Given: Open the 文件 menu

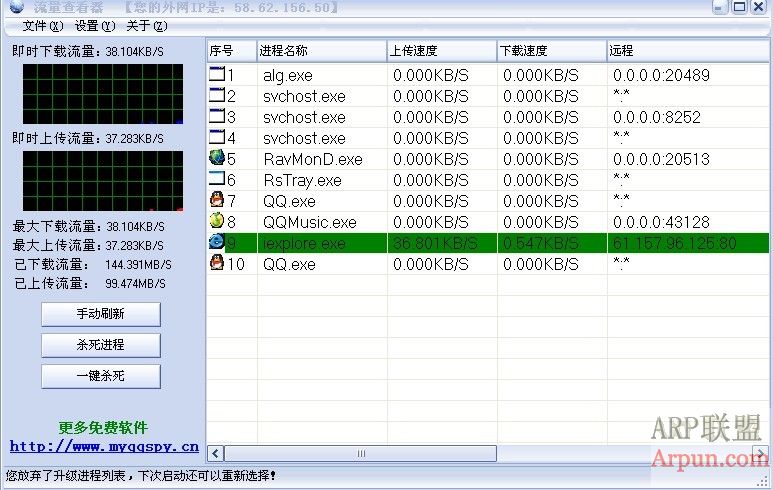Looking at the screenshot, I should [x=43, y=26].
